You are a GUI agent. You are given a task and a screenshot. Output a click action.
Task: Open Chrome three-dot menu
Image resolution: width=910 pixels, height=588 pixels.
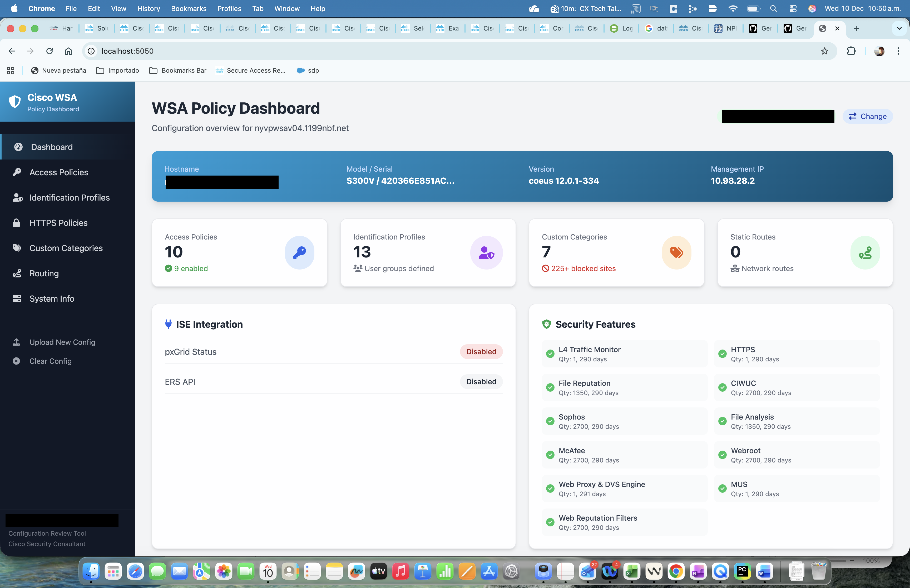coord(898,51)
